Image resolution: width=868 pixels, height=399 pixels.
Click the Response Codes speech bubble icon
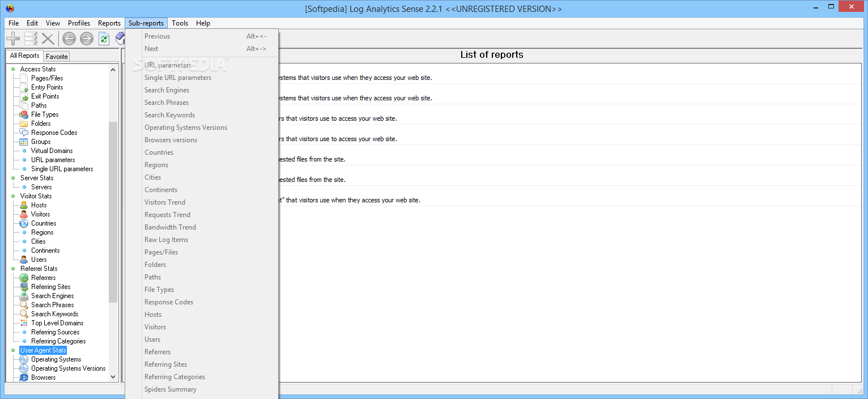click(24, 133)
